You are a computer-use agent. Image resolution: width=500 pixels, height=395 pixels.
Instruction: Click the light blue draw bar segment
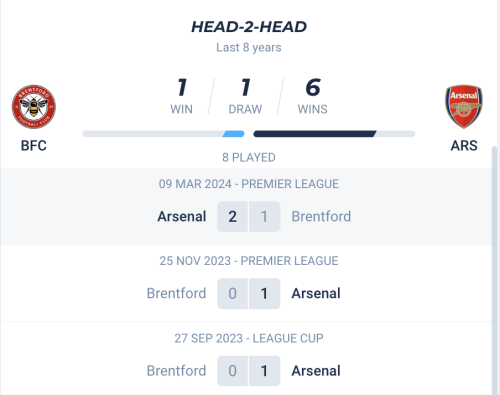(233, 134)
